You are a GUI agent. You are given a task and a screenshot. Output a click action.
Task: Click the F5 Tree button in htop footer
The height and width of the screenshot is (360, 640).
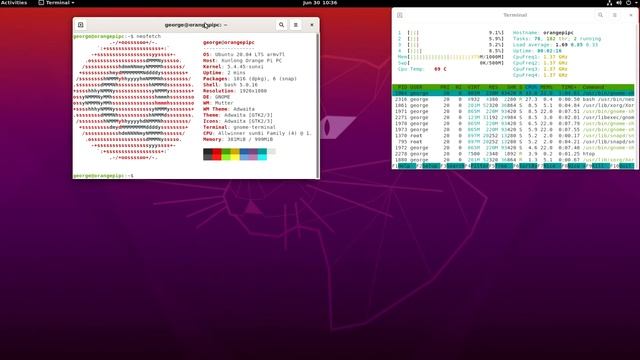point(501,166)
